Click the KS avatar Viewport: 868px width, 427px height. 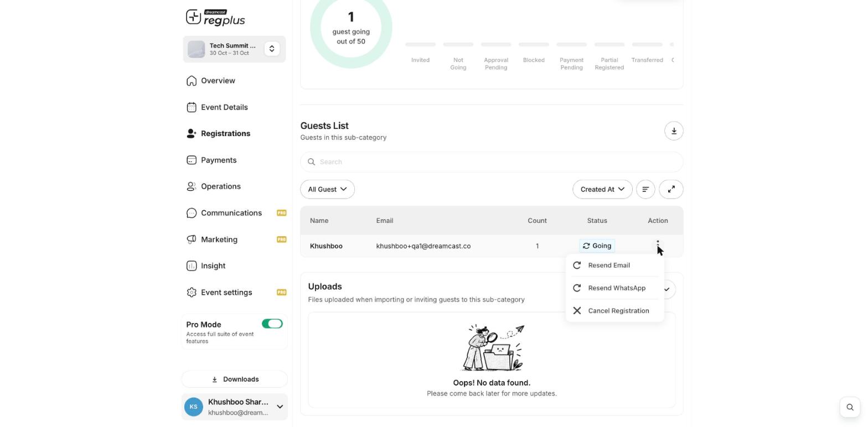pyautogui.click(x=193, y=407)
